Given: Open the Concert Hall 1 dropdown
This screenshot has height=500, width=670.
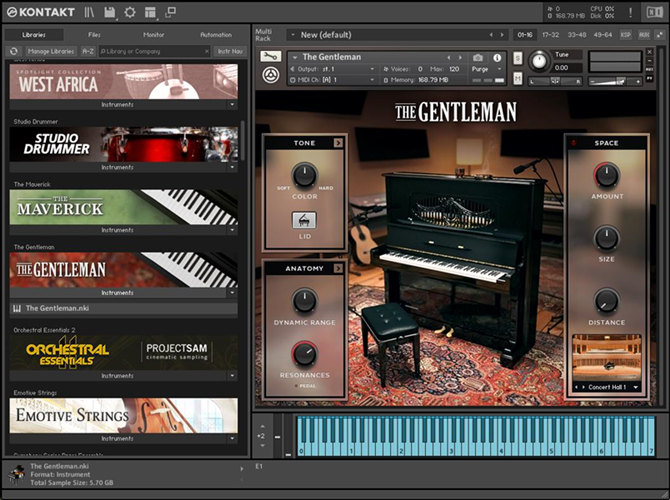Looking at the screenshot, I should (606, 386).
